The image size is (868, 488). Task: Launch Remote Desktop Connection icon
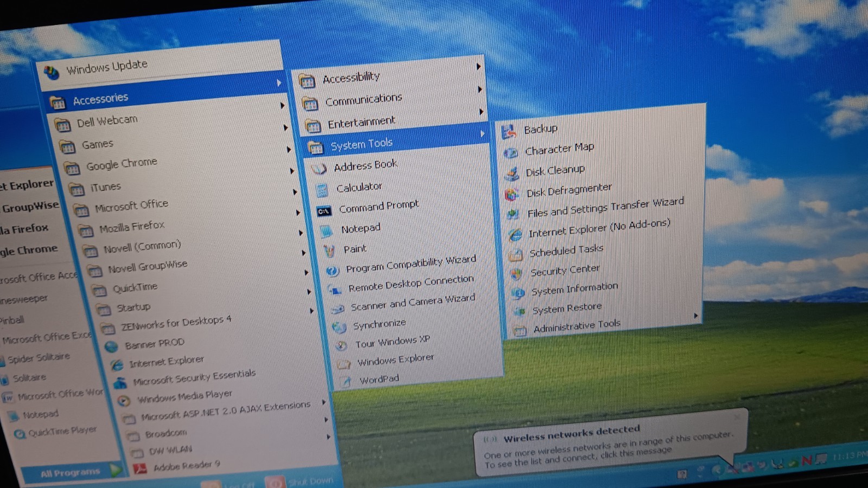[x=334, y=290]
